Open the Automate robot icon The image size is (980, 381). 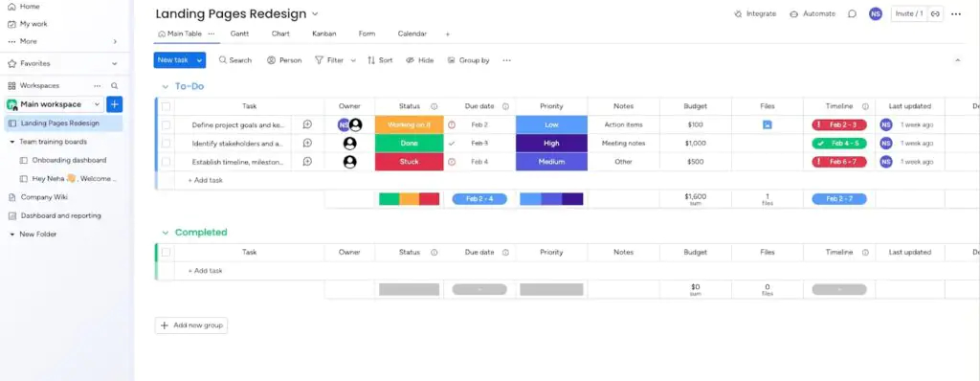[x=793, y=13]
